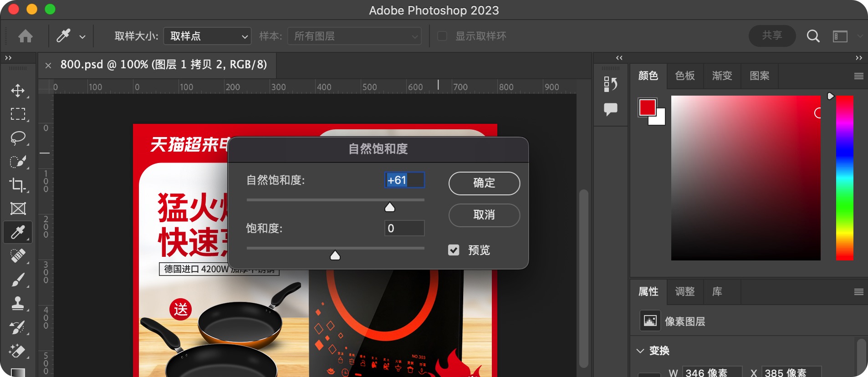The width and height of the screenshot is (868, 377).
Task: Click the X field 385 像素
Action: 792,372
